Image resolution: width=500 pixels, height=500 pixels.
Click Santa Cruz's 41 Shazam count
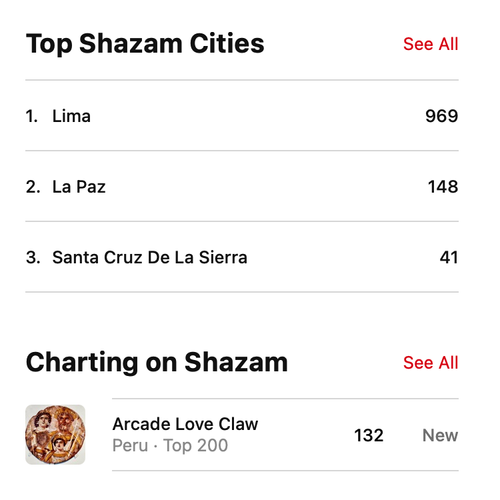pos(449,257)
